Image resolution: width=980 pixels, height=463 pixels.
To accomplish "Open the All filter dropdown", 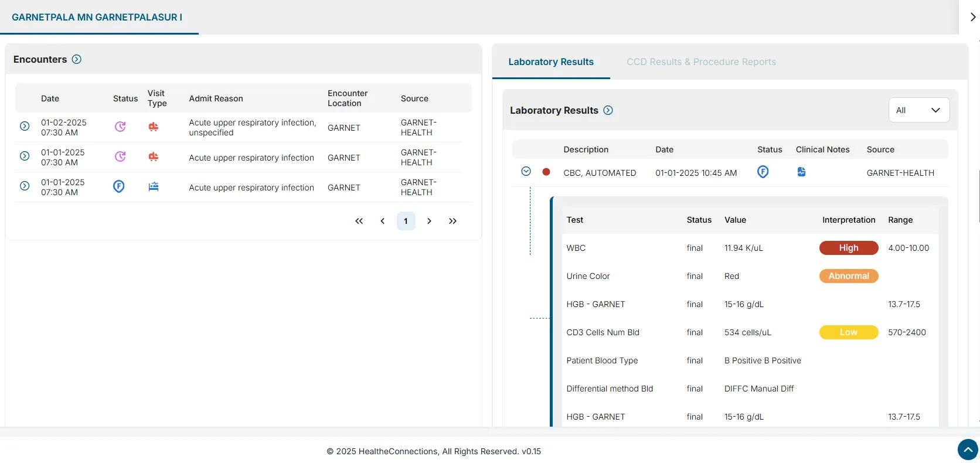I will click(918, 110).
